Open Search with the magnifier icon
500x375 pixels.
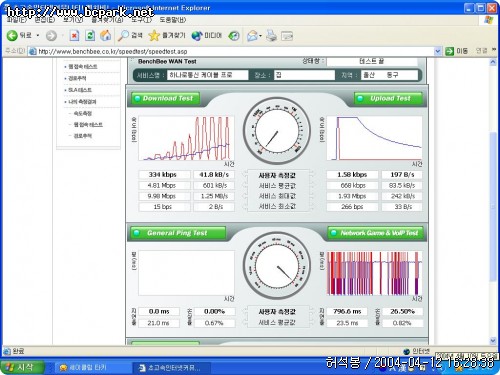(130, 35)
